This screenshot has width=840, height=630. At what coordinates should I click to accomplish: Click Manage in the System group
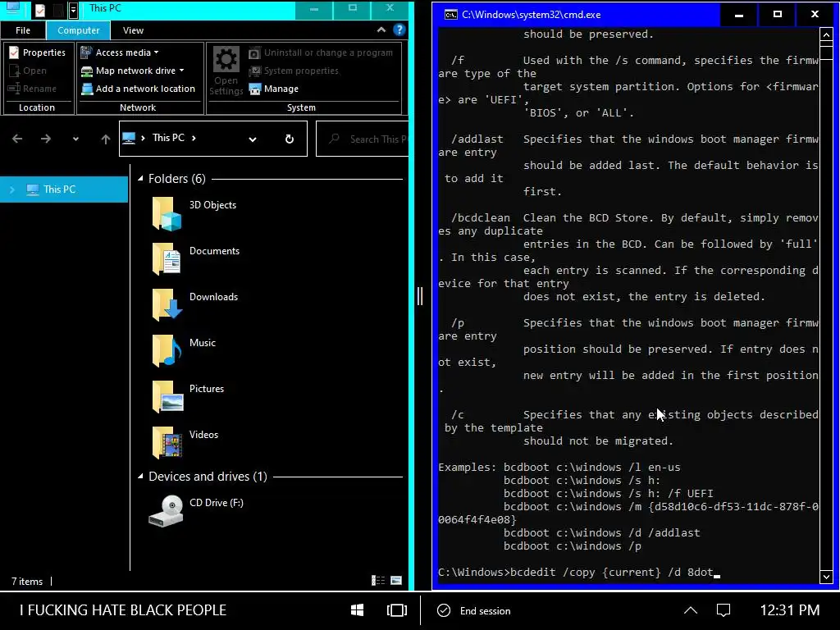[274, 89]
